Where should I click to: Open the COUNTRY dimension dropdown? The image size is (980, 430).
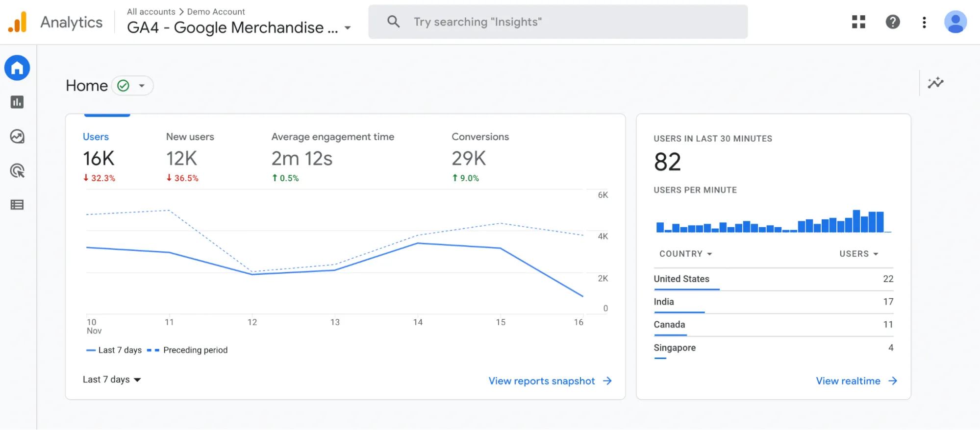(685, 254)
